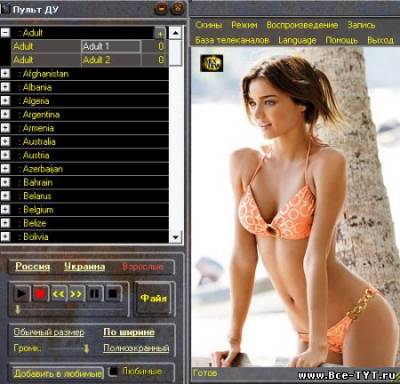Click the plus icon on the Adult row

160,33
